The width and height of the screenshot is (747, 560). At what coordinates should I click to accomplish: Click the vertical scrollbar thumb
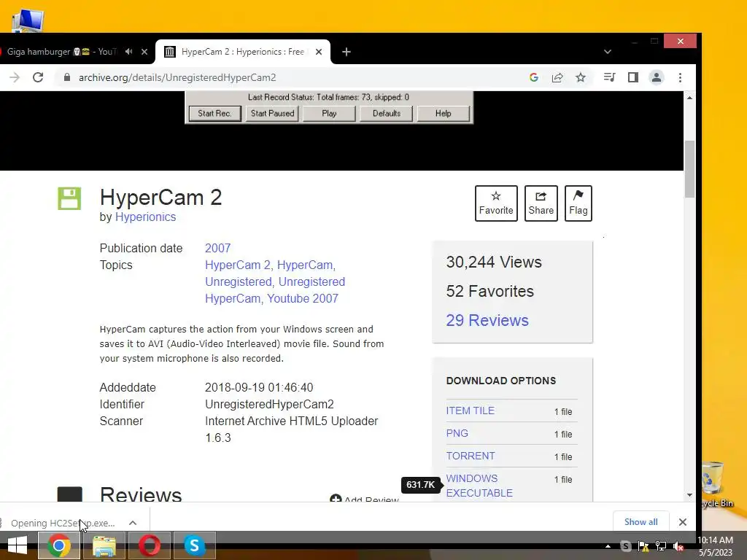pos(689,169)
